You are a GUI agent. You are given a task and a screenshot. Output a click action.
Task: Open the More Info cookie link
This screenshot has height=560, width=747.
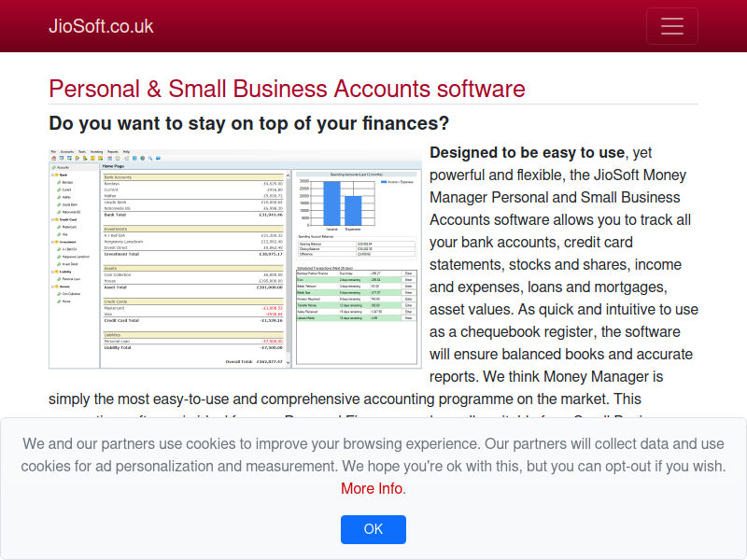372,488
